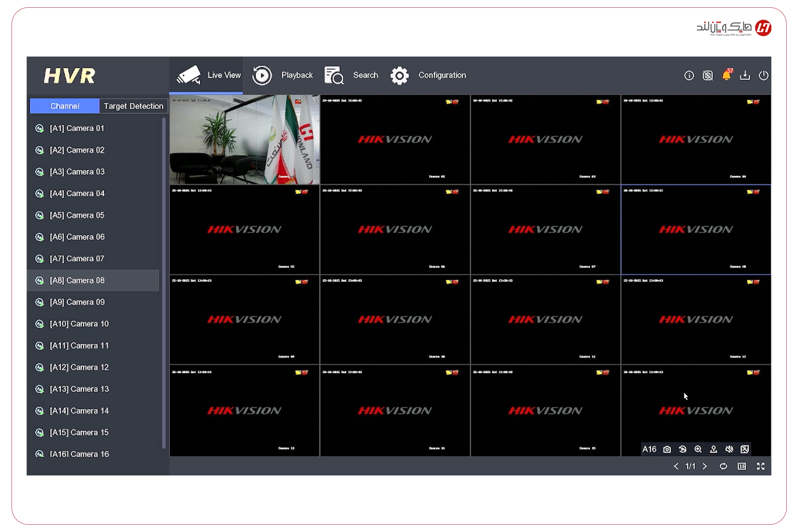Viewport: 798px width, 532px height.
Task: Open digital zoom on camera A16
Action: click(x=698, y=450)
